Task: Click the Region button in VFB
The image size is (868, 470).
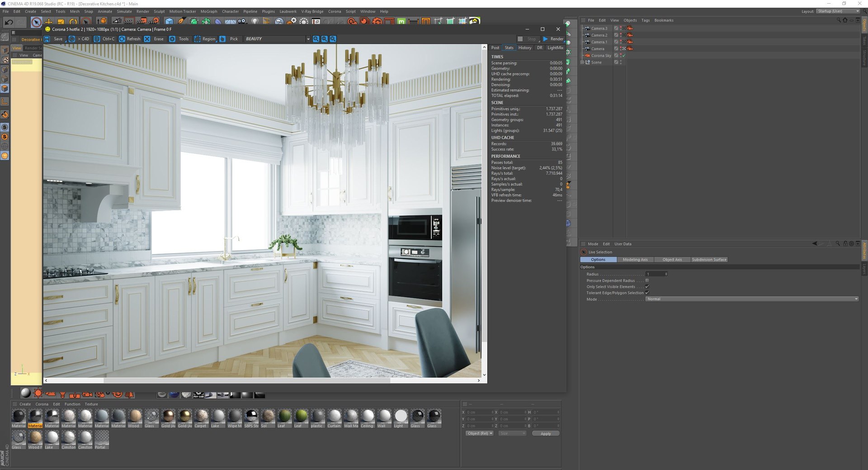Action: pos(205,39)
